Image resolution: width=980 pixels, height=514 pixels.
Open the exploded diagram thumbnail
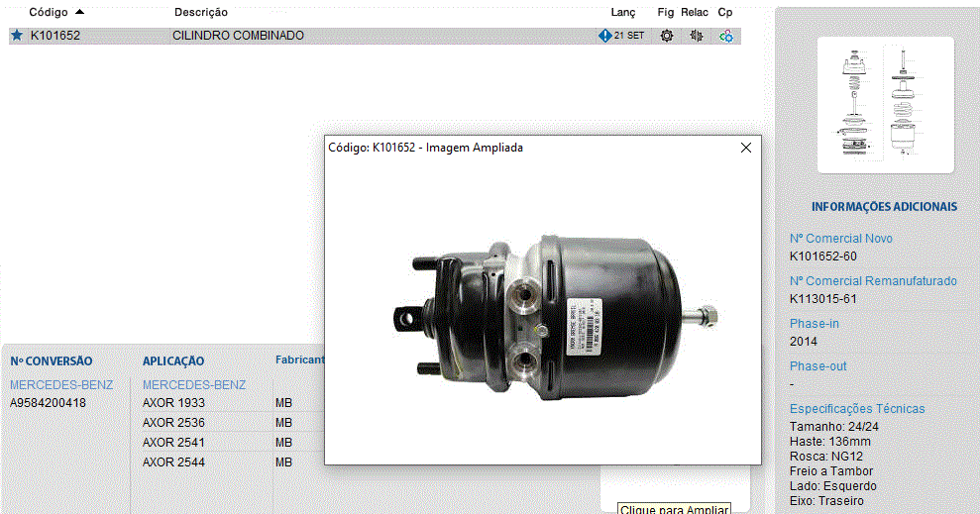tap(885, 106)
